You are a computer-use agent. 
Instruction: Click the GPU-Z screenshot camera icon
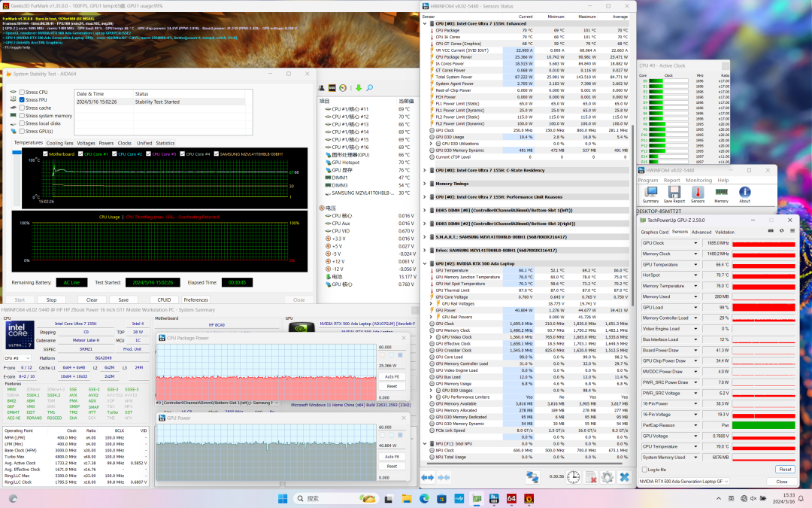[x=771, y=231]
